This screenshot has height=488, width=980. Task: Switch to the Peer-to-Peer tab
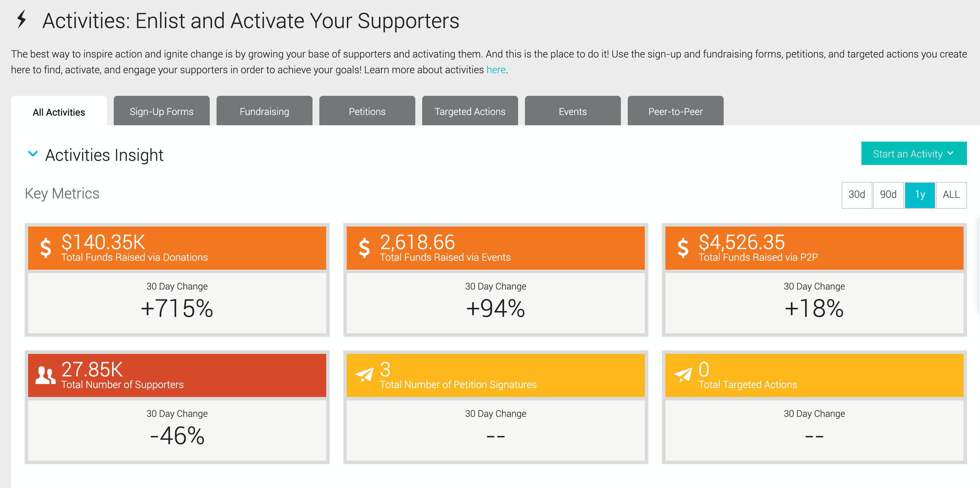tap(675, 112)
